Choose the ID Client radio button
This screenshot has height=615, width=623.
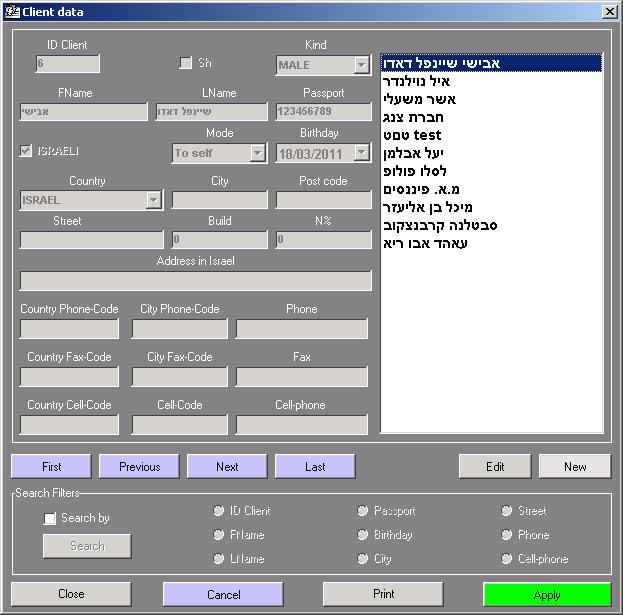click(x=219, y=511)
